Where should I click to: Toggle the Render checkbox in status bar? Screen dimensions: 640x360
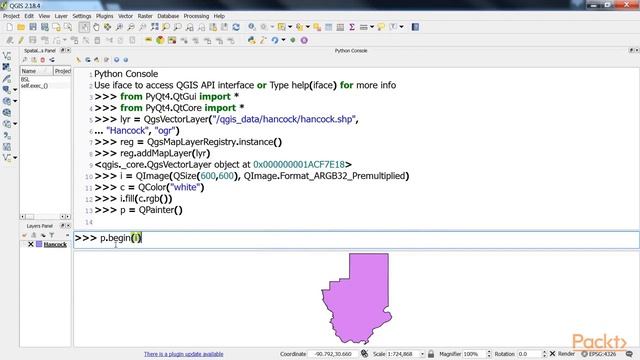pos(552,354)
